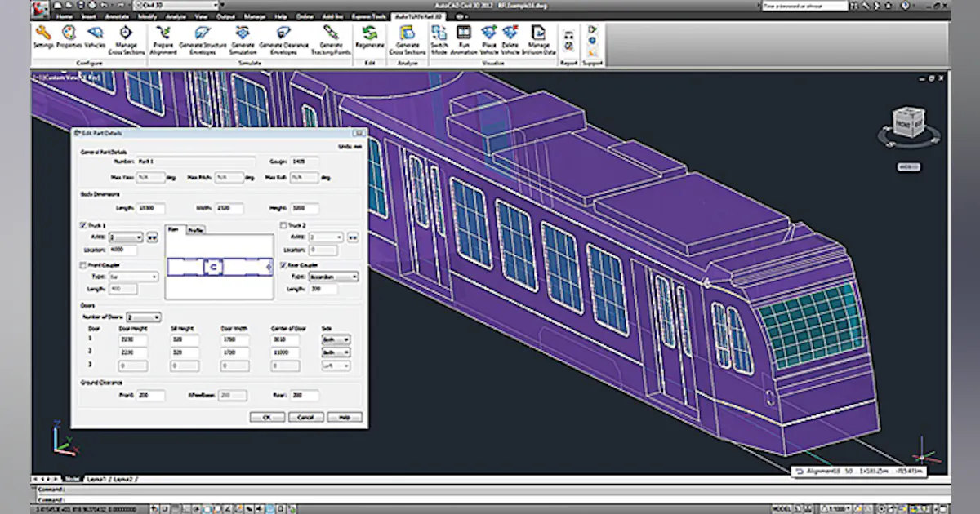Switch to Plan tab in dialog preview
Screen dimensions: 980x514
point(174,230)
